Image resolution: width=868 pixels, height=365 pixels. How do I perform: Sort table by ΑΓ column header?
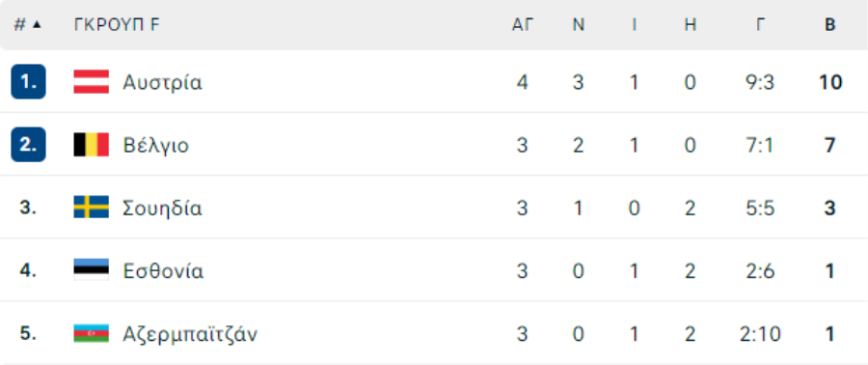point(522,25)
